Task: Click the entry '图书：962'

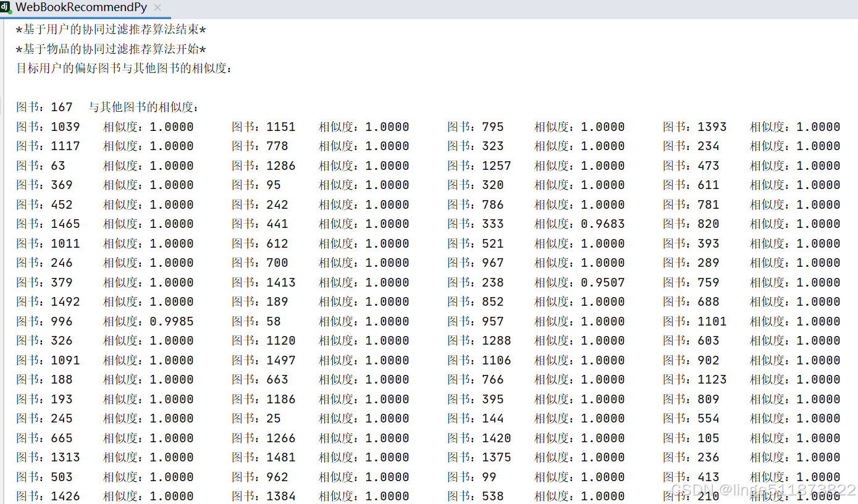Action: (x=260, y=477)
